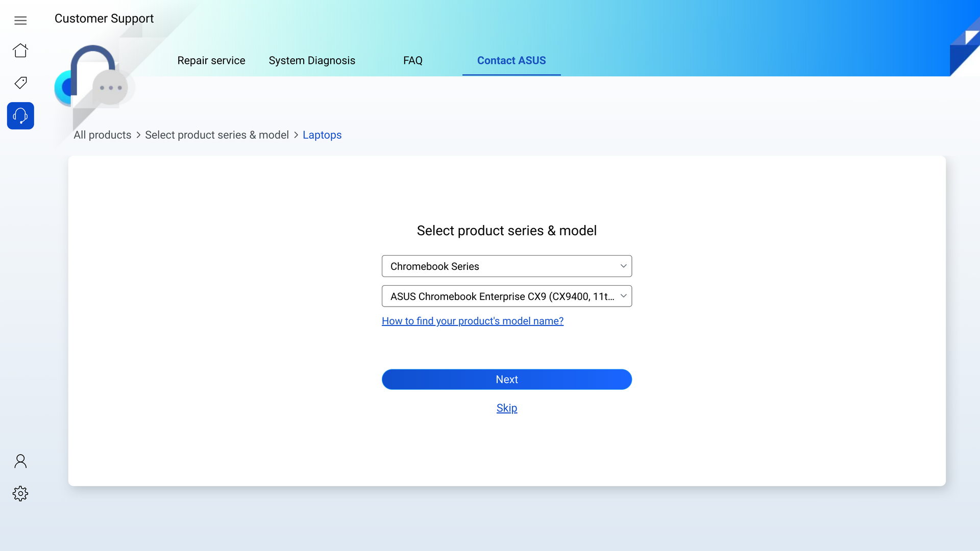Click 'Select product series & model' breadcrumb

[217, 135]
